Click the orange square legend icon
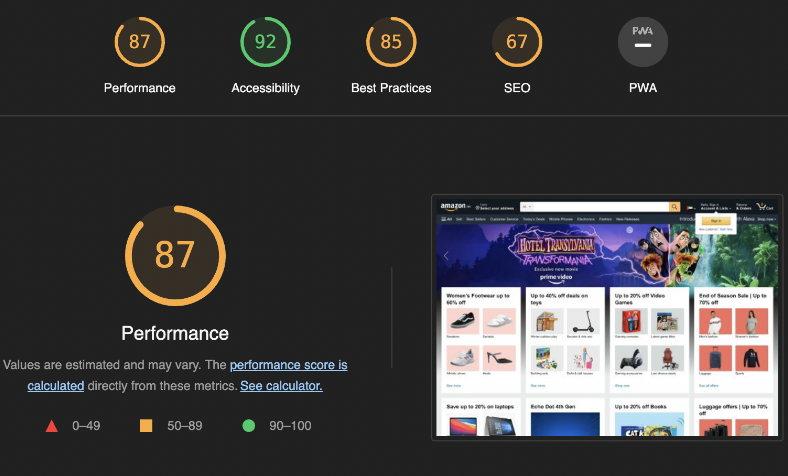Screen dimensions: 788x476 [x=146, y=426]
